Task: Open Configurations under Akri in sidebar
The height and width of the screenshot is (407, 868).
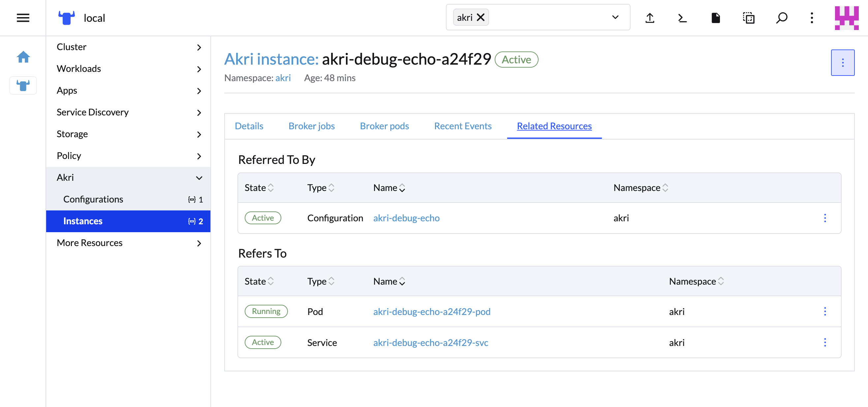Action: coord(93,200)
